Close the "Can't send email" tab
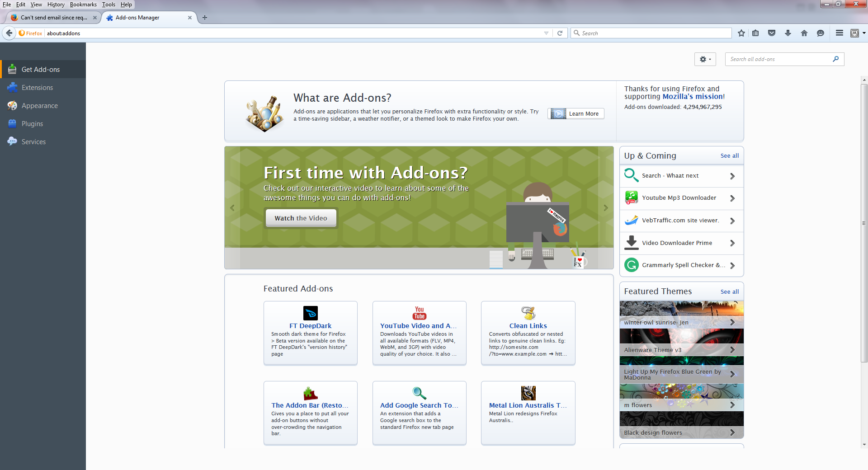Viewport: 868px width, 470px height. coord(95,18)
